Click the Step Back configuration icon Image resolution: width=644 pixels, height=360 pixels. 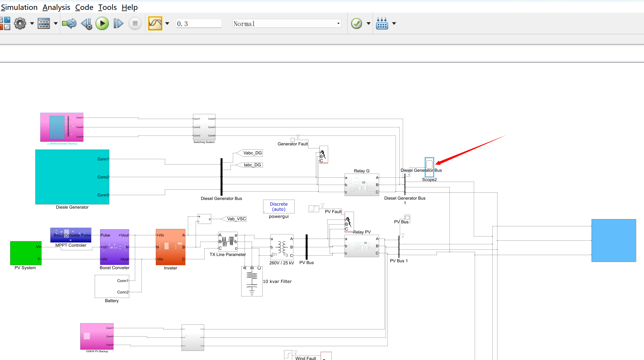(87, 23)
